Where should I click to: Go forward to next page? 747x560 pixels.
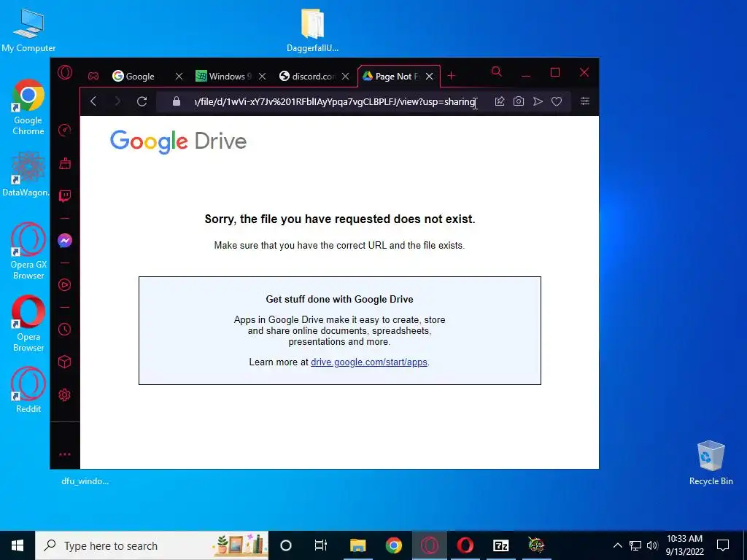click(x=117, y=101)
